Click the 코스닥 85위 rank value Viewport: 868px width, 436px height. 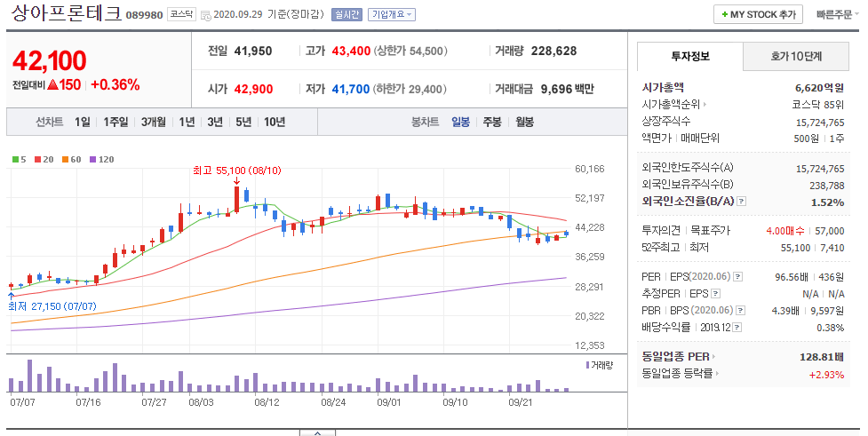(x=818, y=104)
